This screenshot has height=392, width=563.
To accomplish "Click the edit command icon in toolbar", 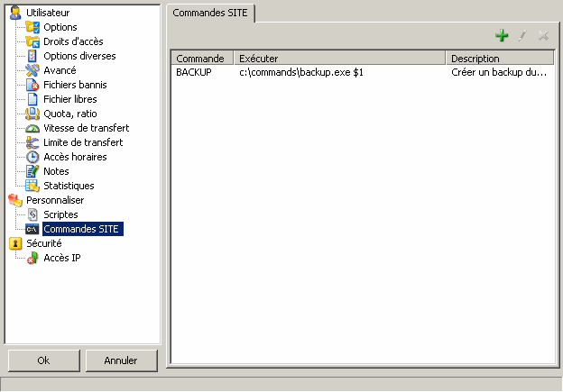I will tap(521, 36).
